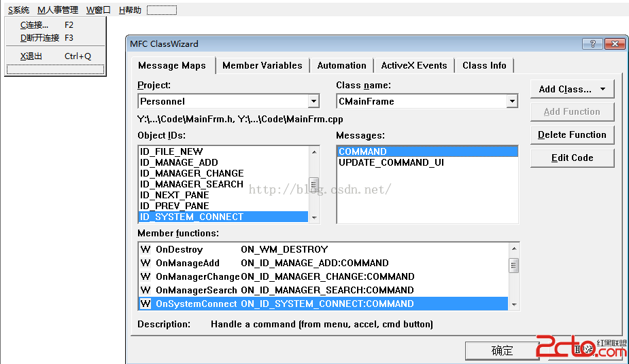The width and height of the screenshot is (629, 364).
Task: Select COMMAND in Messages list
Action: pyautogui.click(x=427, y=151)
